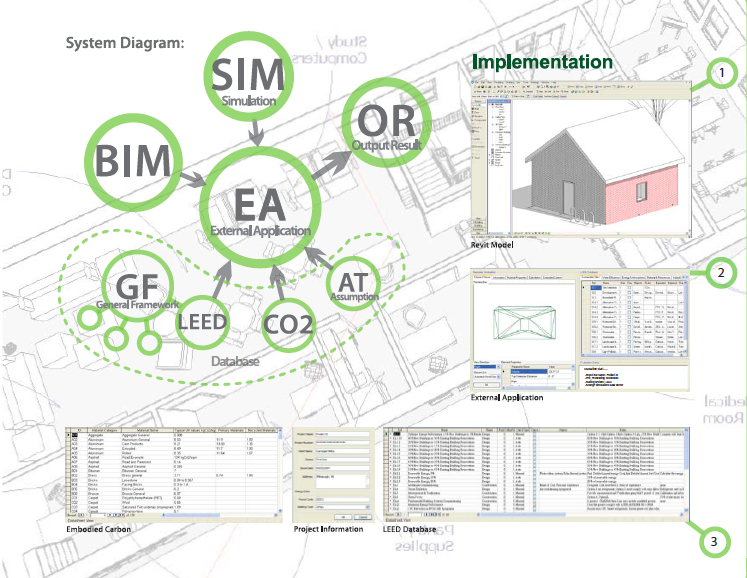Toggle the second row checkbox in the LEED credits table
The image size is (747, 578).
[x=628, y=292]
